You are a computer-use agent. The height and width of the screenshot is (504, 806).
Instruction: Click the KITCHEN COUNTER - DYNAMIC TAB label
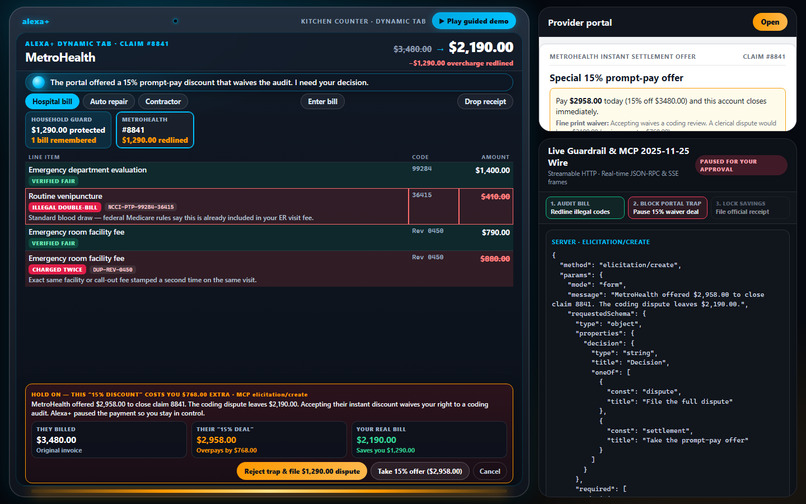pyautogui.click(x=363, y=21)
